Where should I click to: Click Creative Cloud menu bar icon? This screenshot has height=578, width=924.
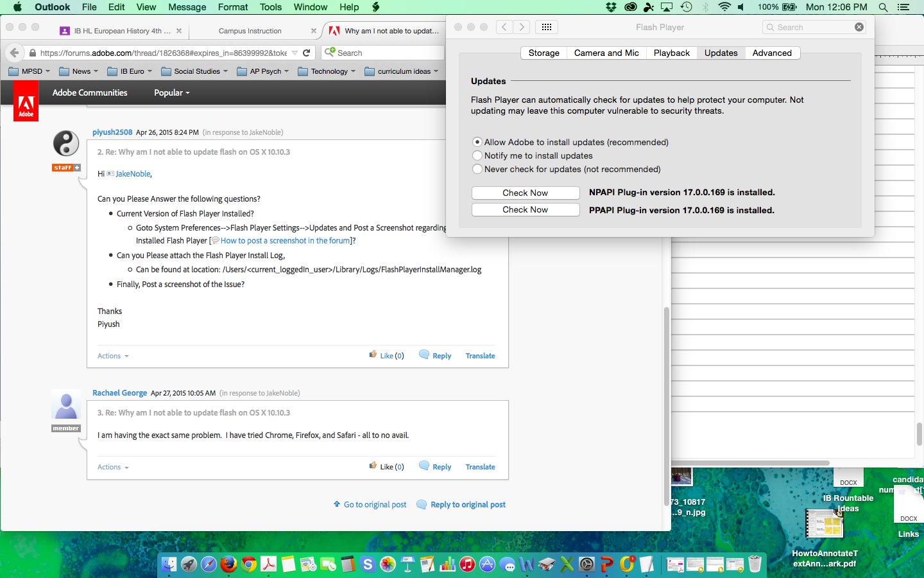(x=630, y=7)
